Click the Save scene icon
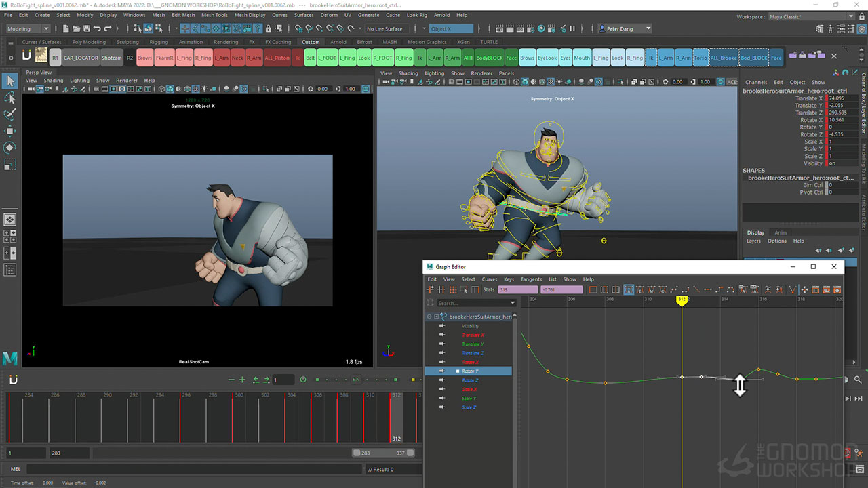This screenshot has height=488, width=868. [x=85, y=28]
